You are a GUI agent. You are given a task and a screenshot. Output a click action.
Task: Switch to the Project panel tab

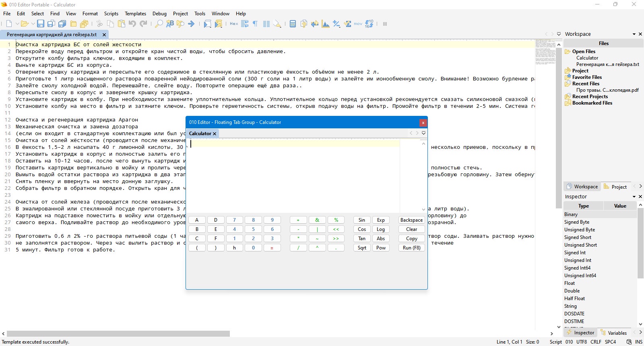[x=615, y=187]
